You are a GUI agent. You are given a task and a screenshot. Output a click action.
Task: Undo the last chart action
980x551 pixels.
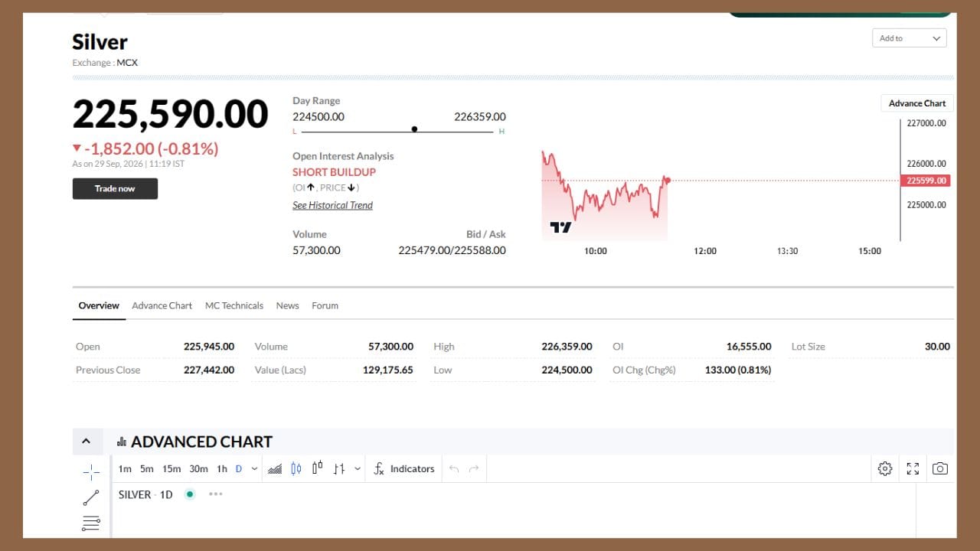[x=454, y=469]
